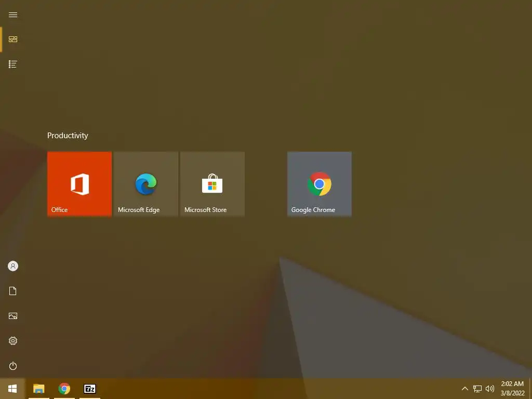Screen dimensions: 532x399
Task: Open 7-Zip from the taskbar
Action: pos(90,389)
